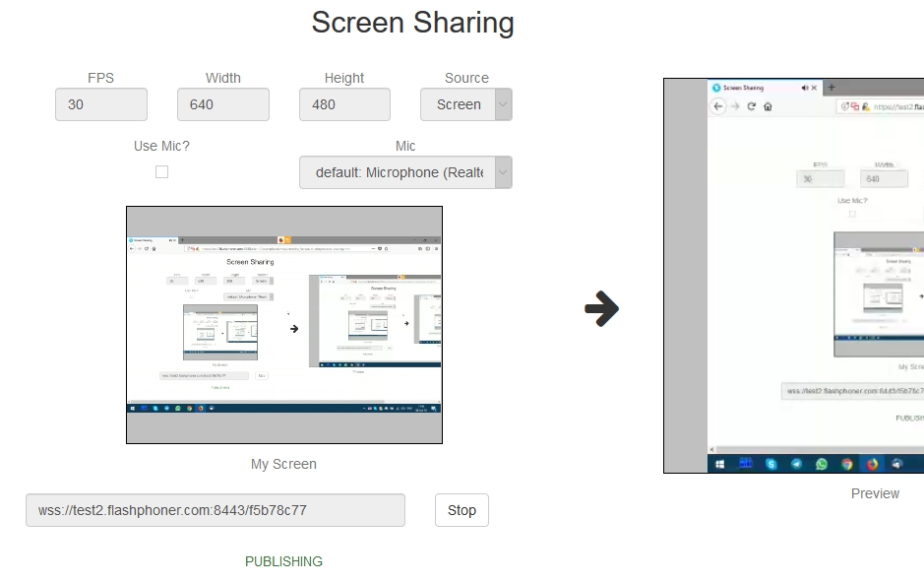Open the Source dropdown

[x=465, y=104]
